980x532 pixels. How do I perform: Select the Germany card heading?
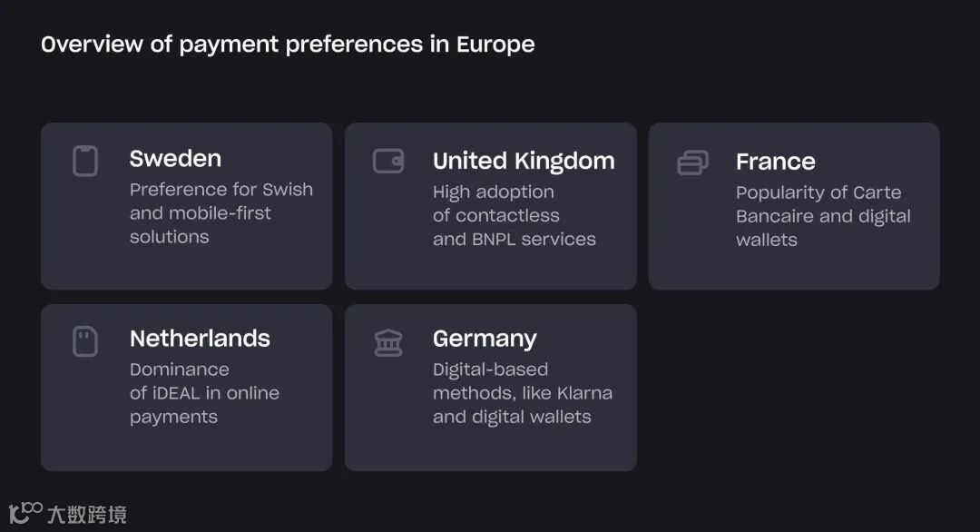click(485, 340)
